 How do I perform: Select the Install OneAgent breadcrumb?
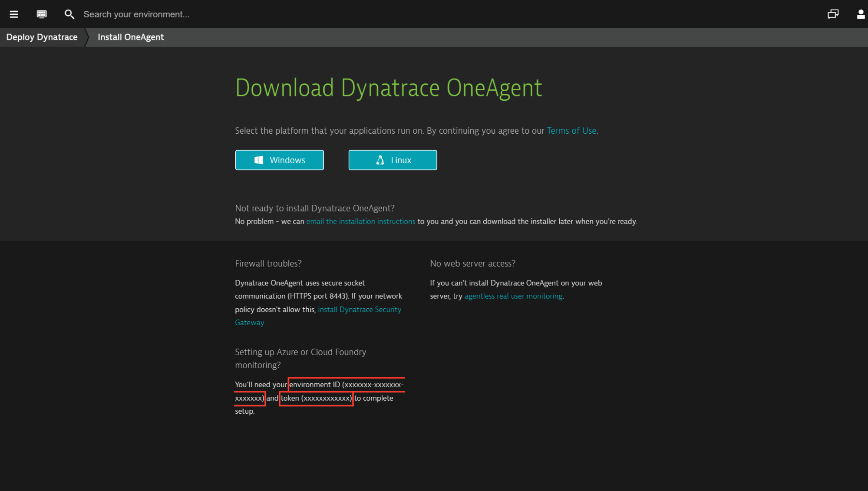(131, 37)
